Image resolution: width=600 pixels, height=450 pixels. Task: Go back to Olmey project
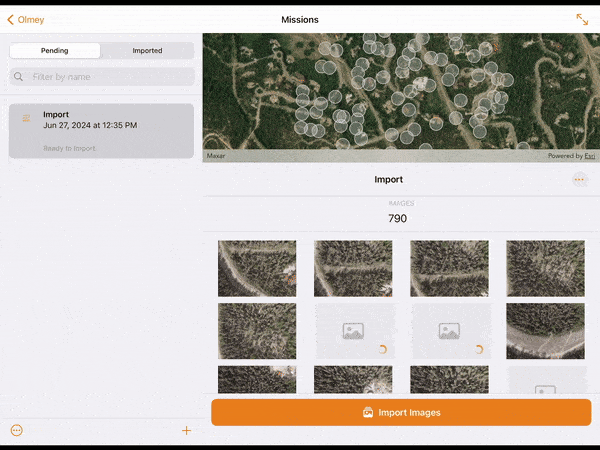pos(26,20)
